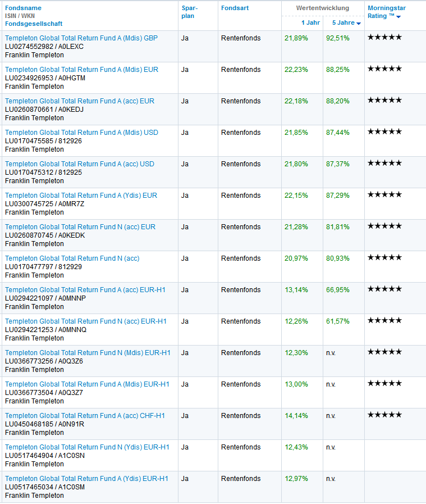Click star rating of the A (Mdis) GBP fund

coord(384,37)
